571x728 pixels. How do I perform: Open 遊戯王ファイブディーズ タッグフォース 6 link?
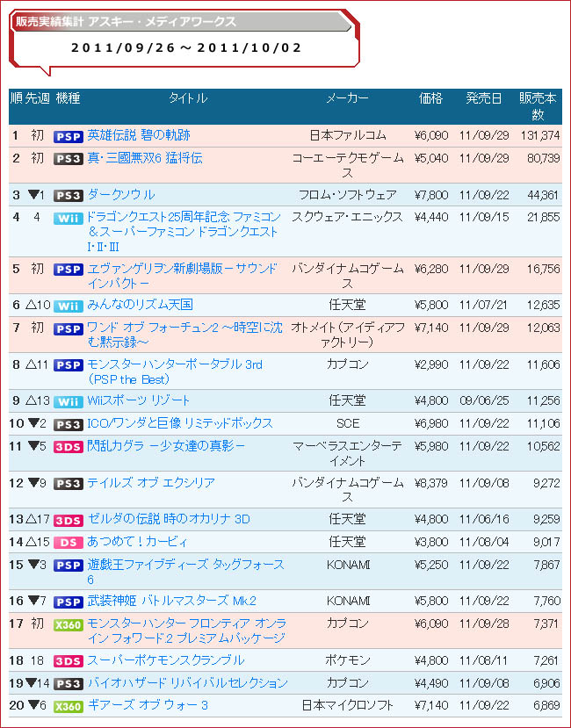pos(185,572)
